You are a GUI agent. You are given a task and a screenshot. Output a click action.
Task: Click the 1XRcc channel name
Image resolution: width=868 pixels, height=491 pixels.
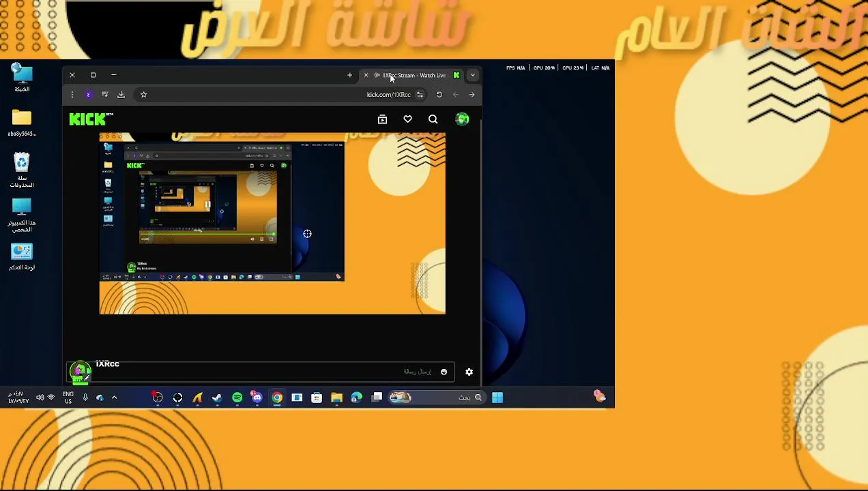tap(107, 364)
